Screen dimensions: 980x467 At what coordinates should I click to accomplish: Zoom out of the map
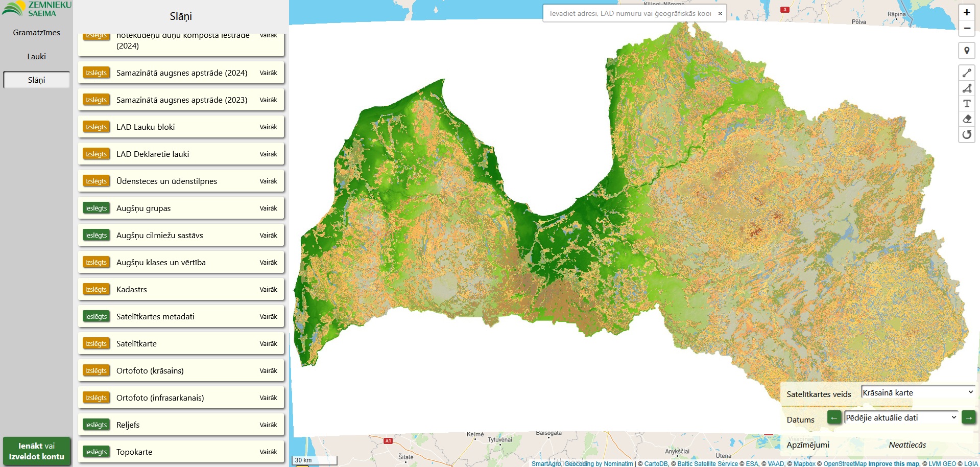click(x=966, y=29)
